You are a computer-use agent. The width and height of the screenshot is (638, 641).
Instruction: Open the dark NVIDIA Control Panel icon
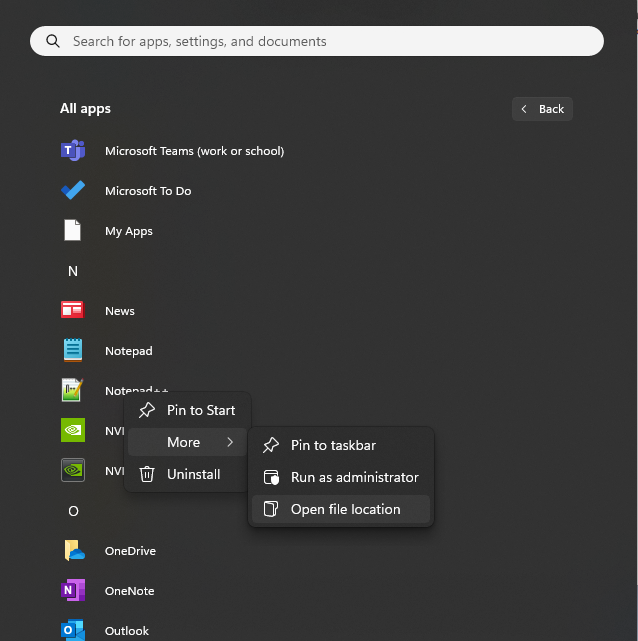(73, 470)
